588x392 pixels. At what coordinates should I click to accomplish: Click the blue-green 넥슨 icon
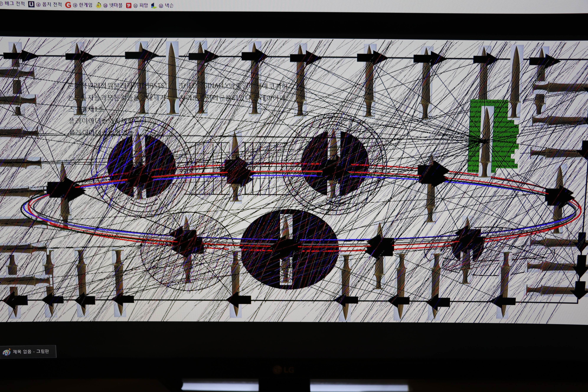(x=154, y=5)
